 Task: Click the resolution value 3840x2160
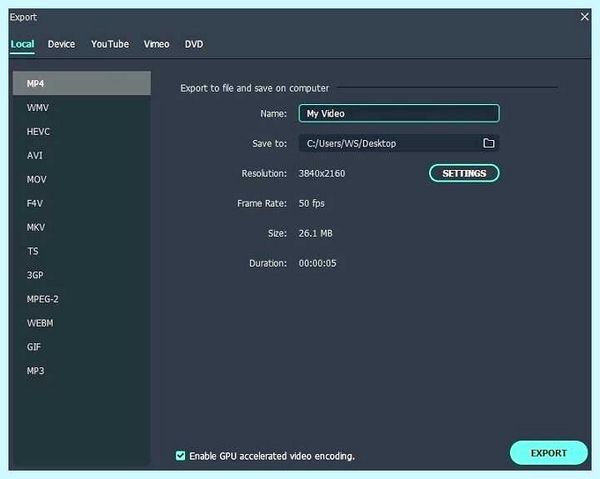tap(322, 173)
